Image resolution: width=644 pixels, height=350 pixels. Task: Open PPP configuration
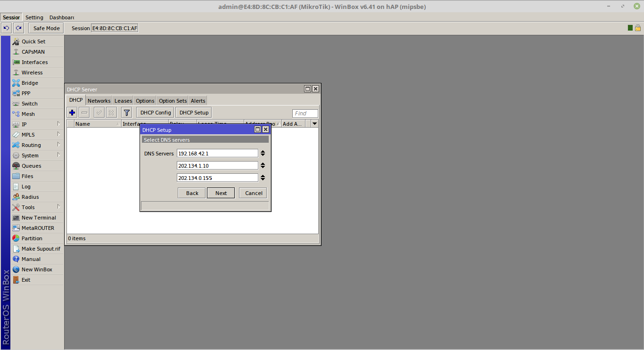click(x=37, y=93)
